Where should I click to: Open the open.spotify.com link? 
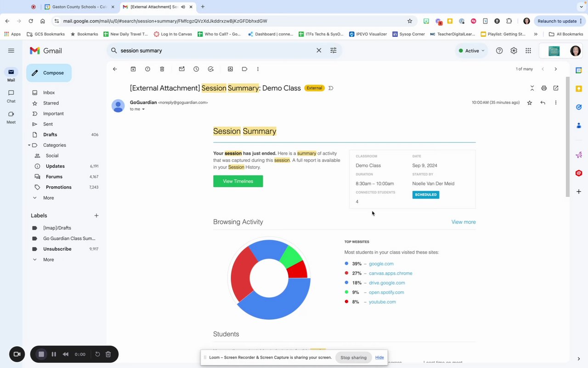pyautogui.click(x=386, y=293)
